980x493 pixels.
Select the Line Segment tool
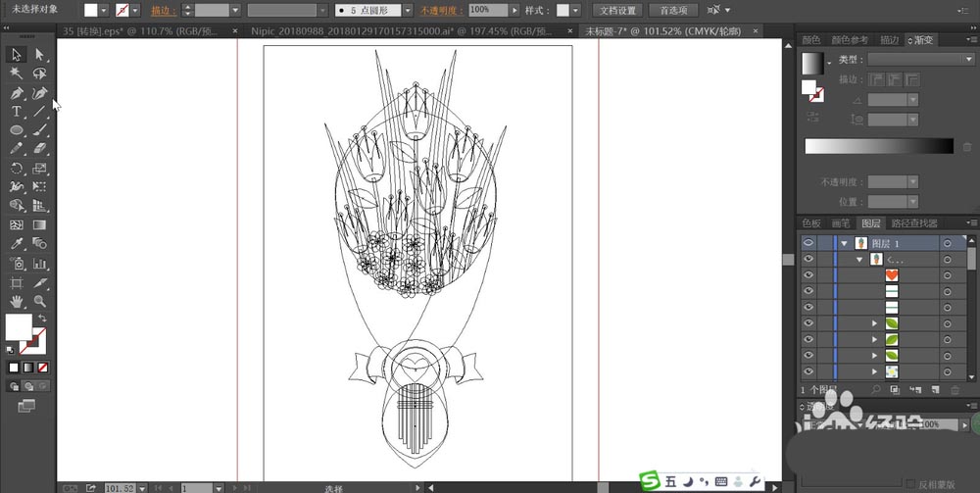point(40,112)
